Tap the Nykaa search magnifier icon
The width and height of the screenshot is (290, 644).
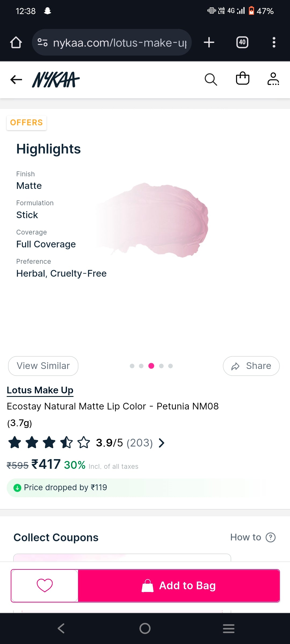tap(211, 79)
